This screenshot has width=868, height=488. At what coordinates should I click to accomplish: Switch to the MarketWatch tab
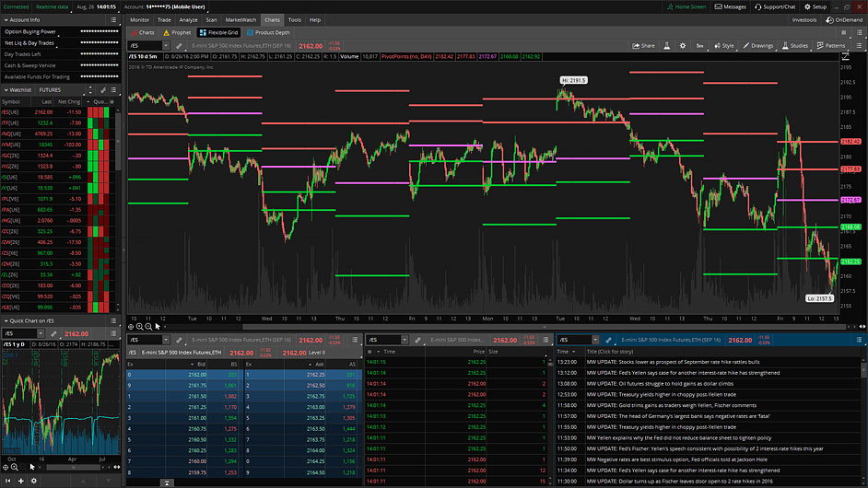pyautogui.click(x=240, y=20)
